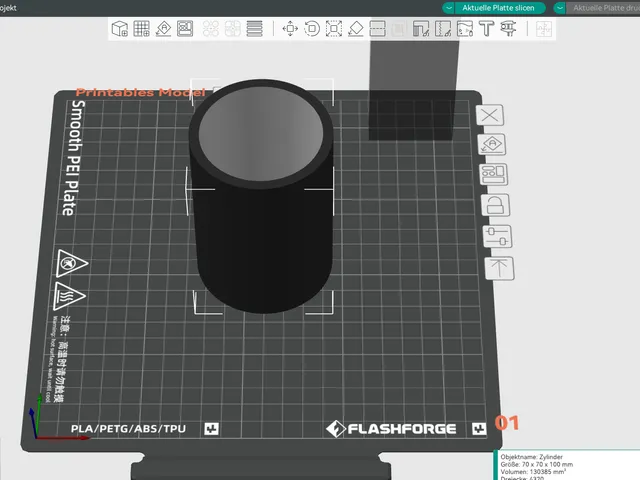Click the orange plate number 01
The width and height of the screenshot is (640, 480).
[x=507, y=423]
